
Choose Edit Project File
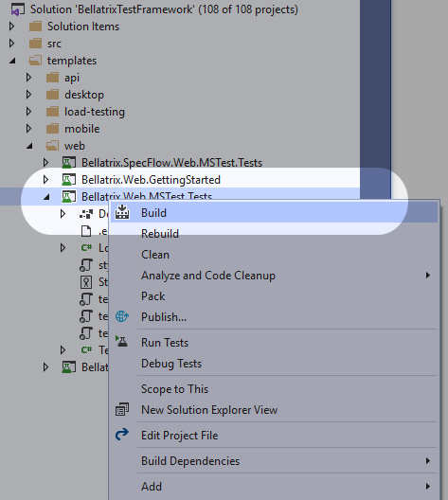point(274,436)
